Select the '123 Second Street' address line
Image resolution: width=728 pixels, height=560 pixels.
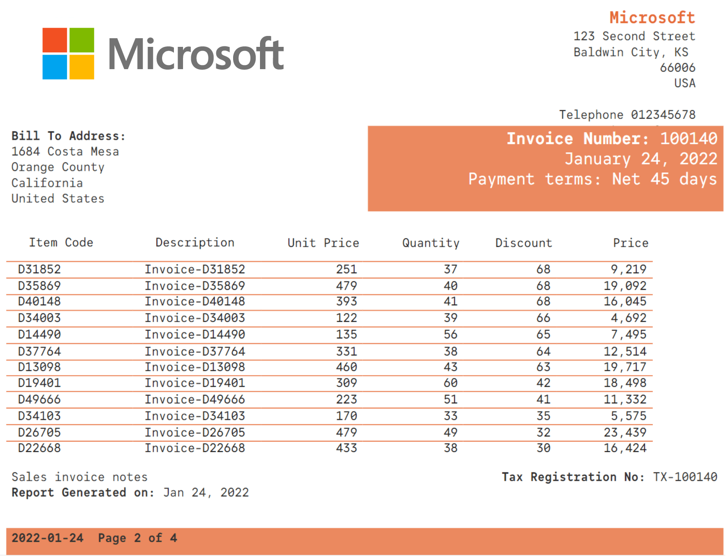[634, 36]
